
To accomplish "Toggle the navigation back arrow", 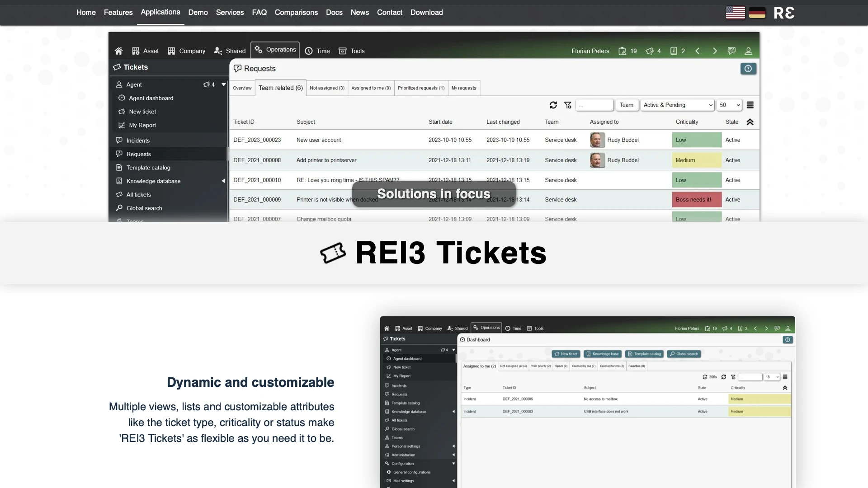I will click(698, 51).
